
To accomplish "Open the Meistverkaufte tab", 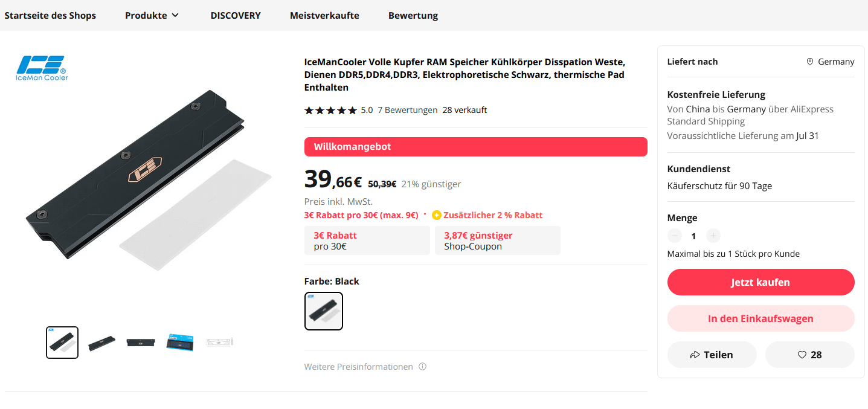I will pos(324,16).
